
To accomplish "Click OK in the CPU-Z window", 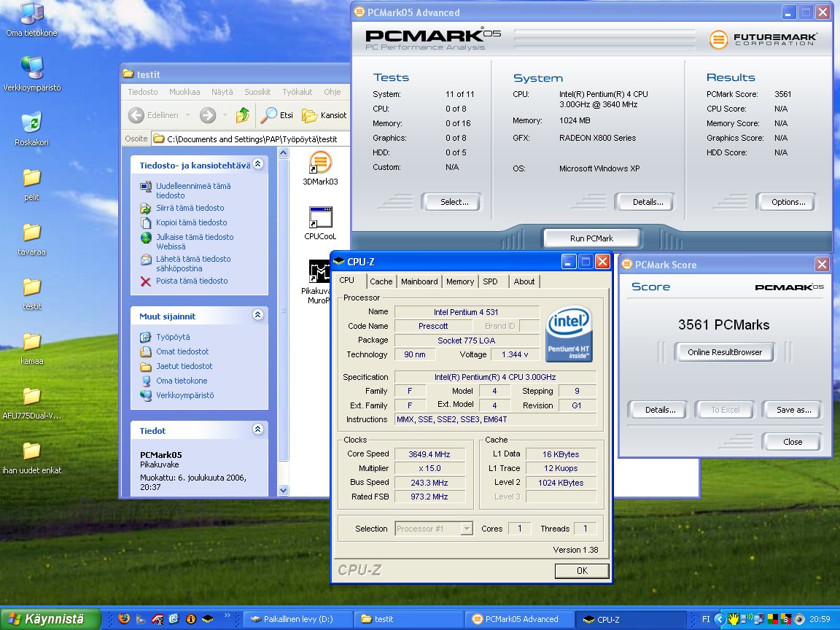I will 582,570.
